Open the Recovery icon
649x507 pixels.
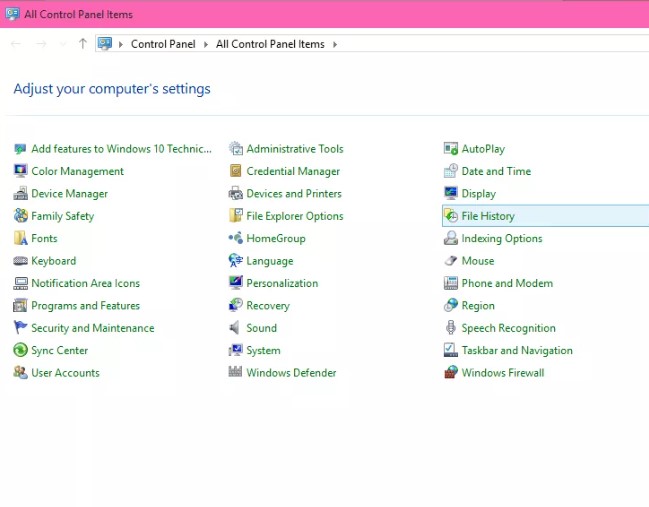pyautogui.click(x=236, y=305)
